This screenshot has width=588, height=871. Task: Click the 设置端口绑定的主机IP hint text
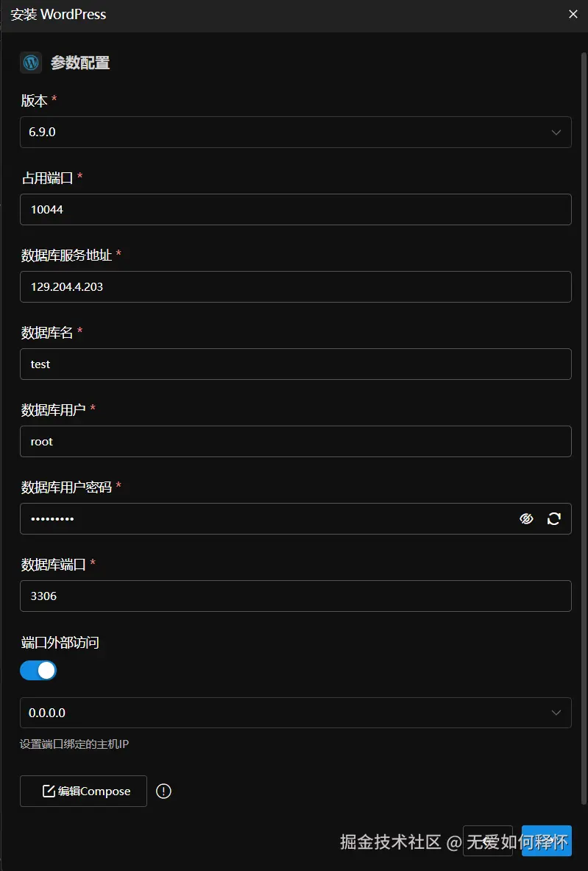point(74,744)
